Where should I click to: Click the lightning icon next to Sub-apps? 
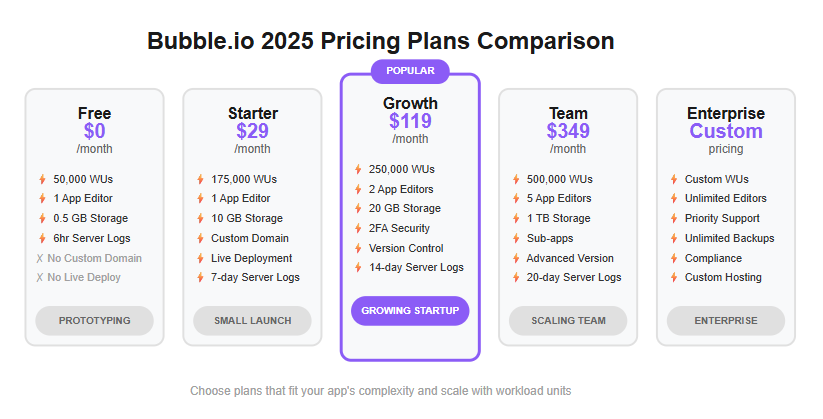[516, 239]
